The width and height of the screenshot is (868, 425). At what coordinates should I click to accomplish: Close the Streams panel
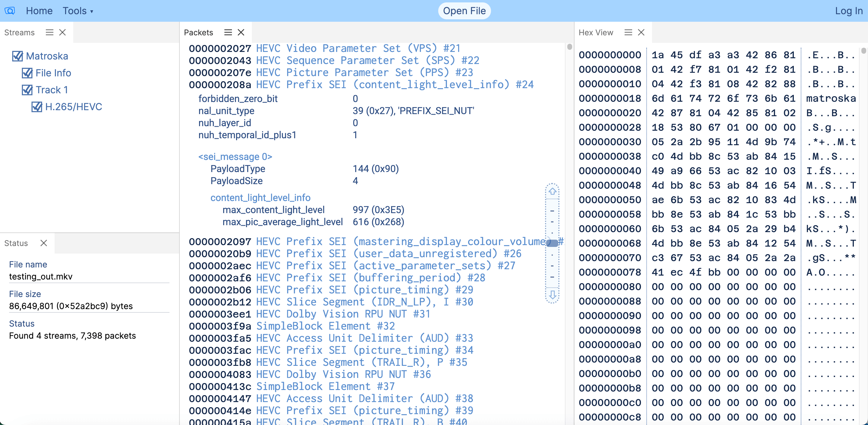(x=62, y=32)
